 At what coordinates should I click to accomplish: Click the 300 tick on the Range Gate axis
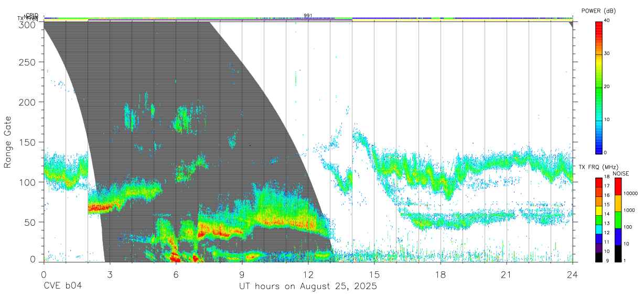coord(27,25)
